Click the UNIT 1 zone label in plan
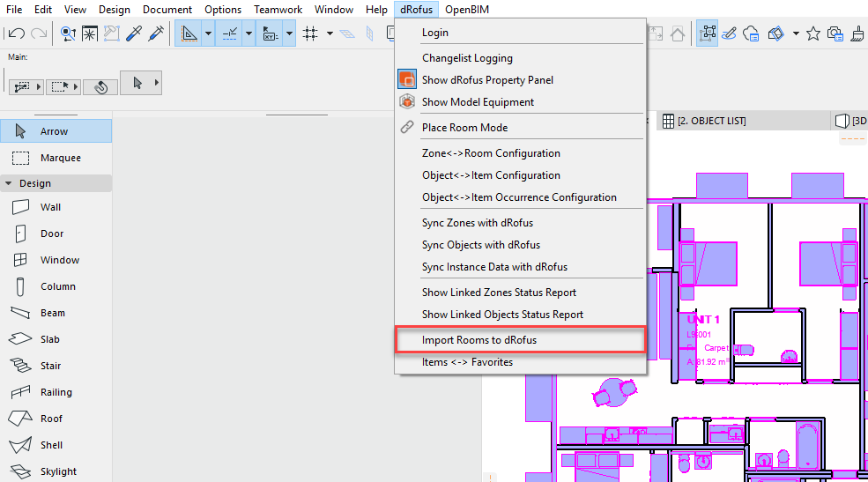The height and width of the screenshot is (482, 868). point(703,319)
